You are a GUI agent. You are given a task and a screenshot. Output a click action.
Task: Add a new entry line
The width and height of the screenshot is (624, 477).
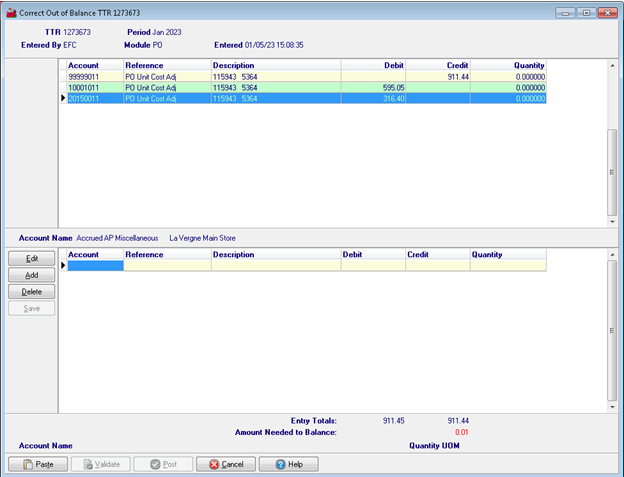[x=32, y=275]
